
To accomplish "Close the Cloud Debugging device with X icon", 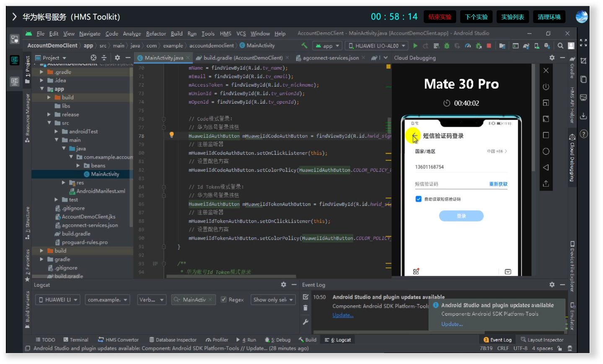I will click(x=546, y=70).
